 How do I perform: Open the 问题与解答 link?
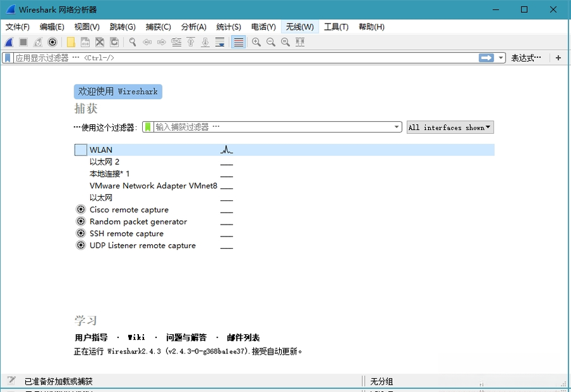coord(187,338)
